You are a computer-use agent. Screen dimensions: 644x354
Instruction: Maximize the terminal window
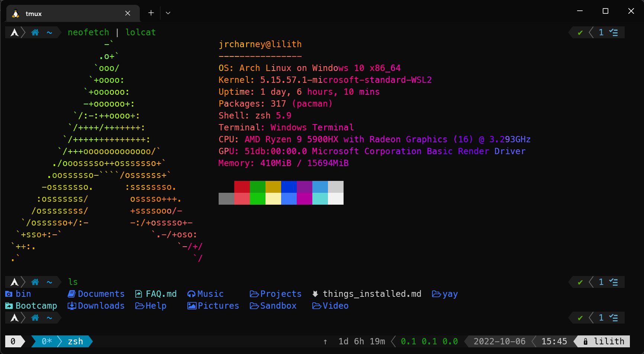[605, 11]
